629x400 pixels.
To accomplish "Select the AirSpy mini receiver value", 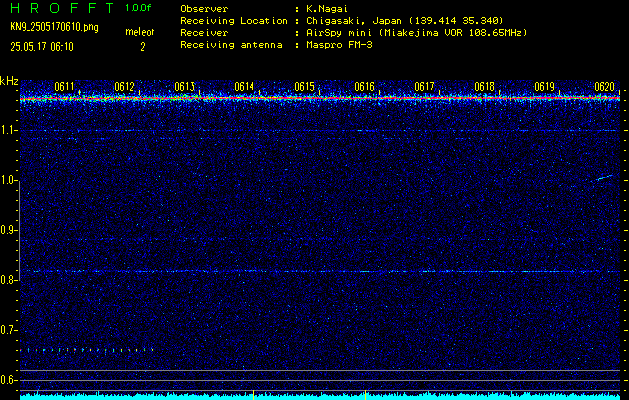I will pyautogui.click(x=416, y=32).
